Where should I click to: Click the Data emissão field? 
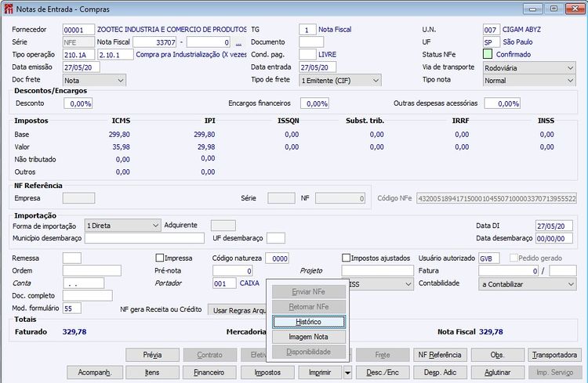[x=82, y=67]
